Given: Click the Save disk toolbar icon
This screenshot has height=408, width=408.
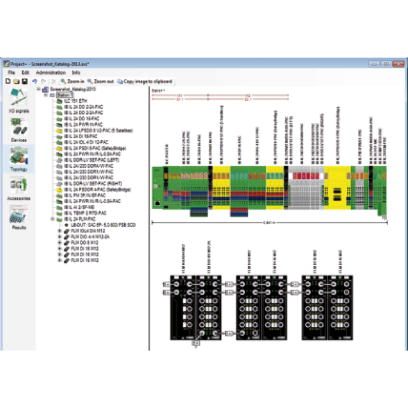Looking at the screenshot, I should [x=24, y=81].
